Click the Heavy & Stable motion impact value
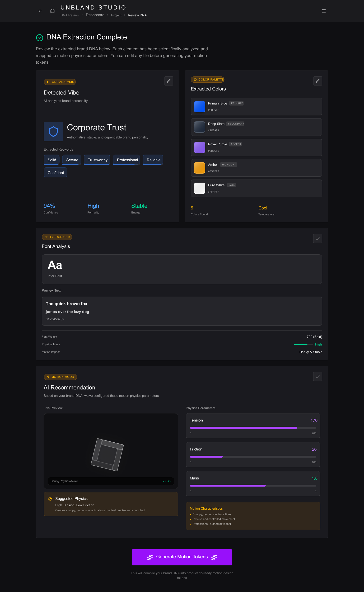 pyautogui.click(x=311, y=352)
